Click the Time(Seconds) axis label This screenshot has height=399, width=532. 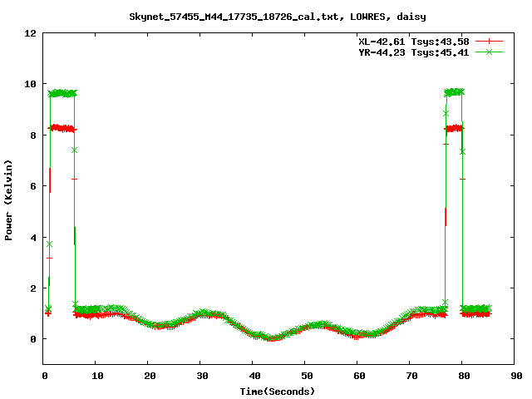278,392
